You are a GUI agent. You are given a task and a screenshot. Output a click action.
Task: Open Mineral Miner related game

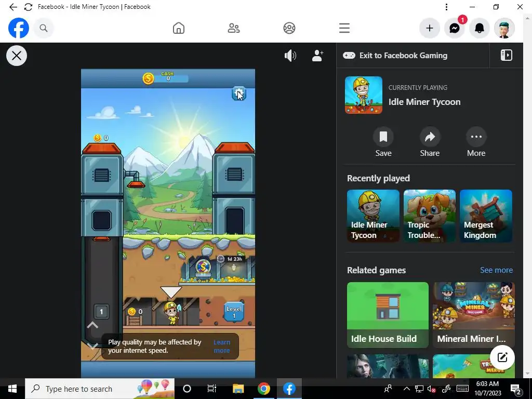pyautogui.click(x=474, y=315)
